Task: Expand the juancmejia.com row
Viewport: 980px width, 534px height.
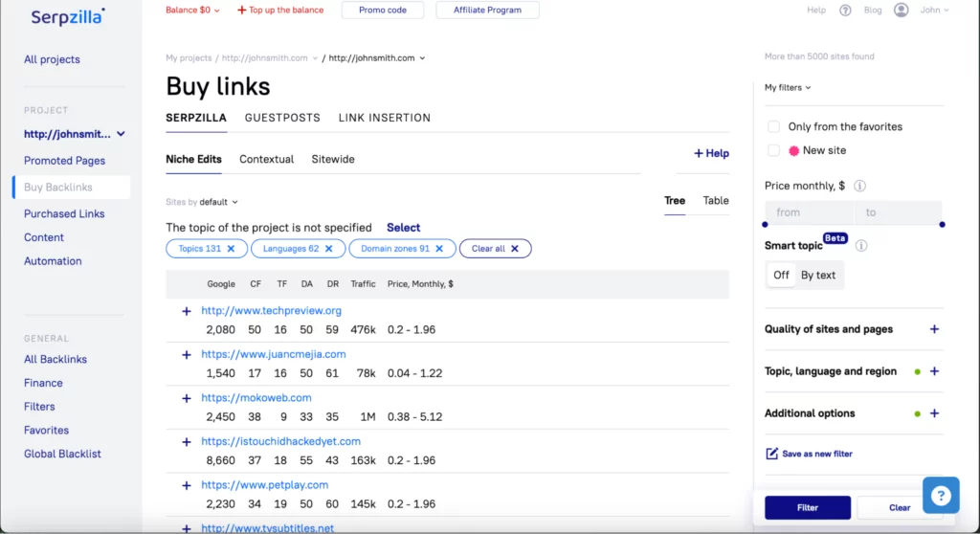Action: (x=187, y=354)
